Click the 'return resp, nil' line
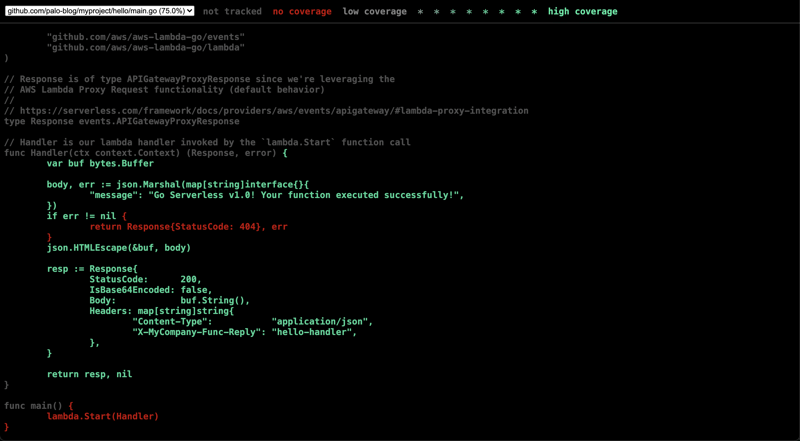Image resolution: width=800 pixels, height=441 pixels. [x=89, y=374]
